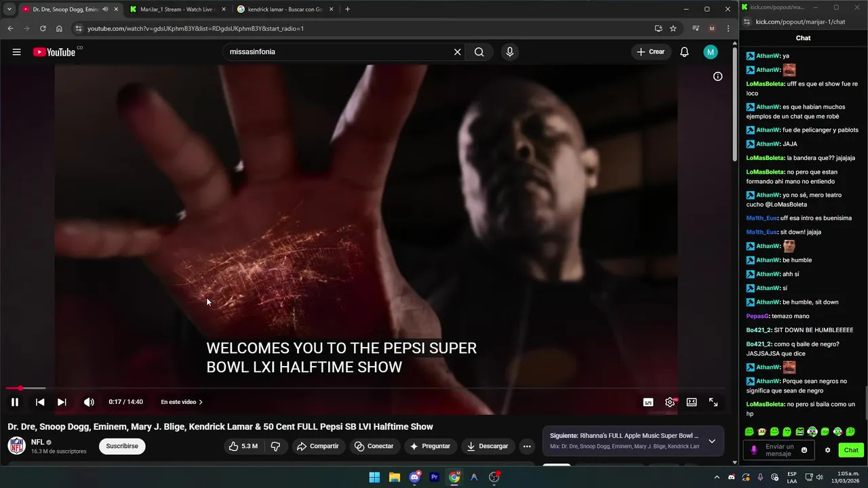Open more actions three-dot menu under video
868x488 pixels.
(527, 446)
